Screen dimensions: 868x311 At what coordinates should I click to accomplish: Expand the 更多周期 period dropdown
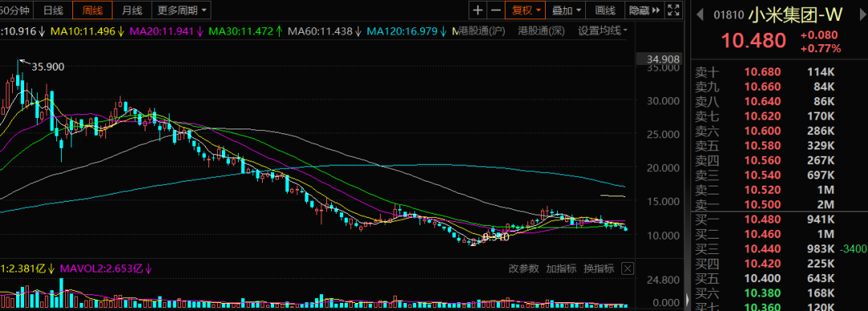tap(181, 10)
